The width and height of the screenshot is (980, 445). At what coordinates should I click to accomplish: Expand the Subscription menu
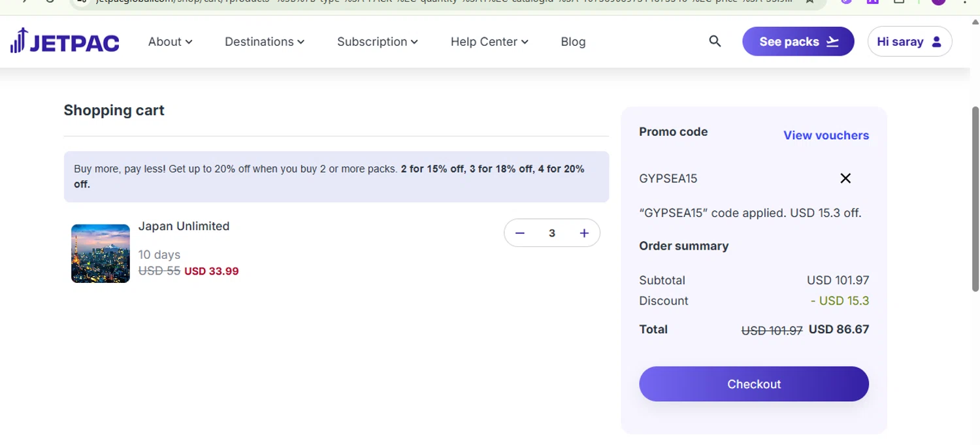click(x=378, y=42)
